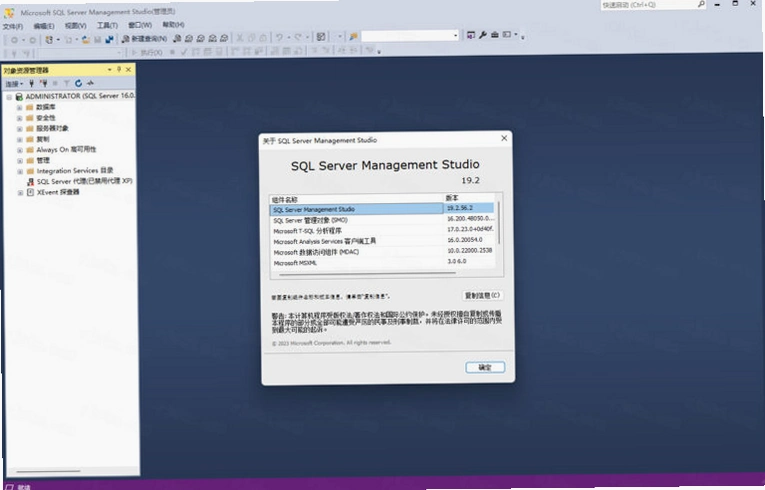
Task: Click the Activity Monitor icon in Object Explorer toolbar
Action: click(90, 83)
